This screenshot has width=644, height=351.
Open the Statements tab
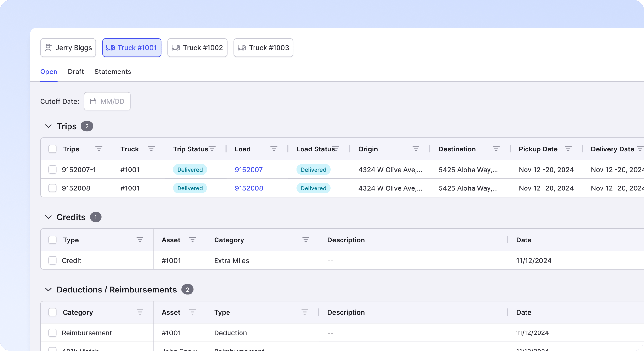pyautogui.click(x=113, y=71)
